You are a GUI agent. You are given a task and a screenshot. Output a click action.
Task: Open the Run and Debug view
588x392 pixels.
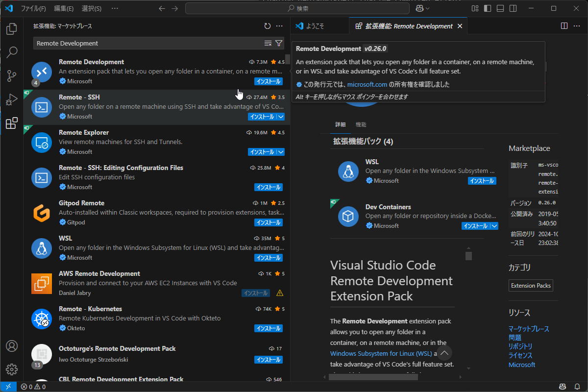pyautogui.click(x=12, y=99)
